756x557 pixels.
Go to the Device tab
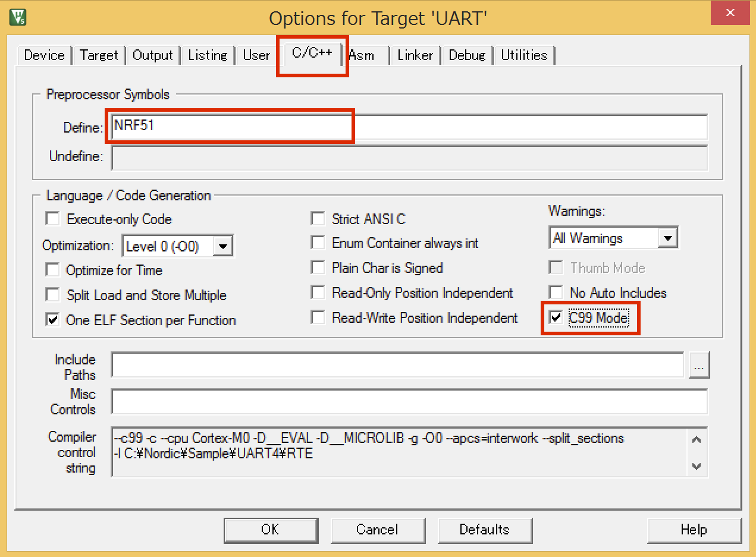click(45, 55)
